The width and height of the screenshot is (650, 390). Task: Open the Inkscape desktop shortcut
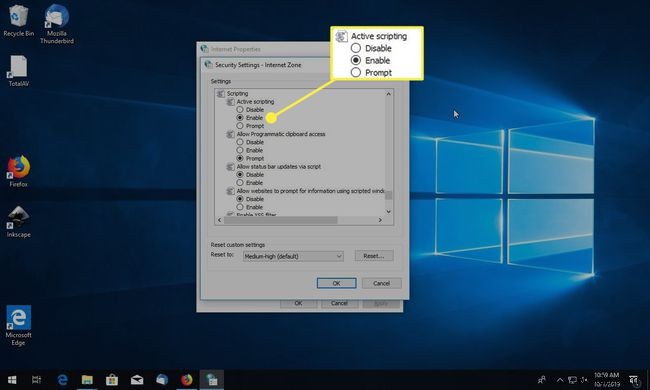click(18, 222)
